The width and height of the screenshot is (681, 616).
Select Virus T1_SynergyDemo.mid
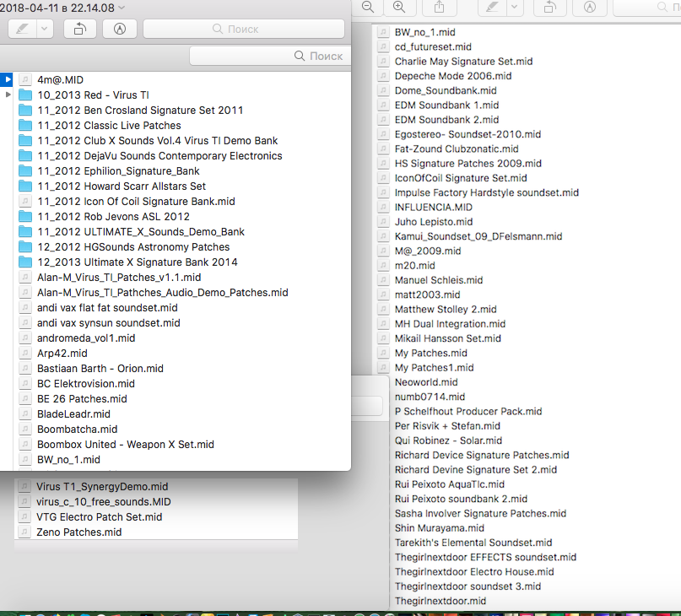(102, 487)
